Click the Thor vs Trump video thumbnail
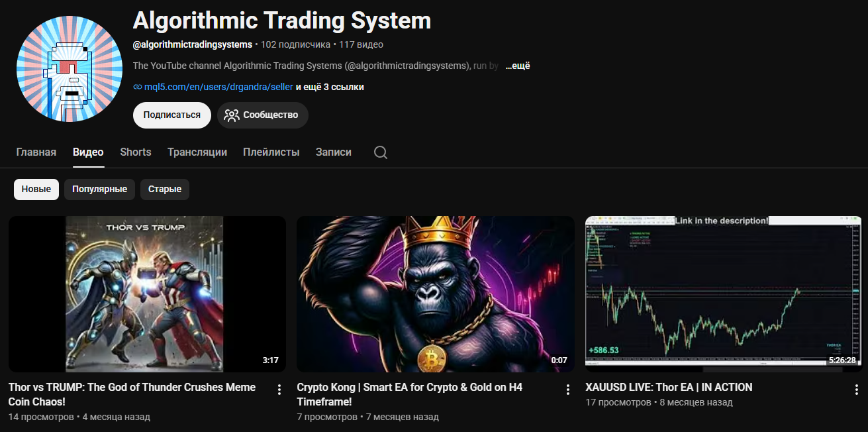This screenshot has height=432, width=868. tap(147, 294)
